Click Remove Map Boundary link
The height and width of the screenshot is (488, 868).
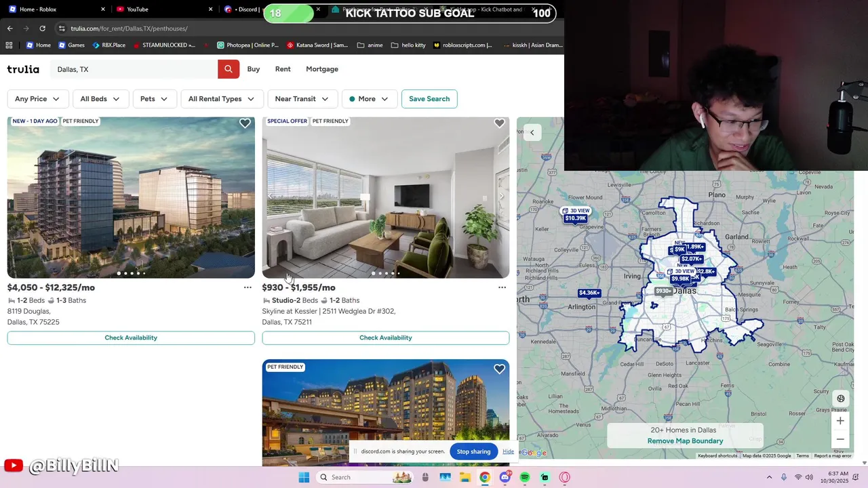tap(685, 441)
